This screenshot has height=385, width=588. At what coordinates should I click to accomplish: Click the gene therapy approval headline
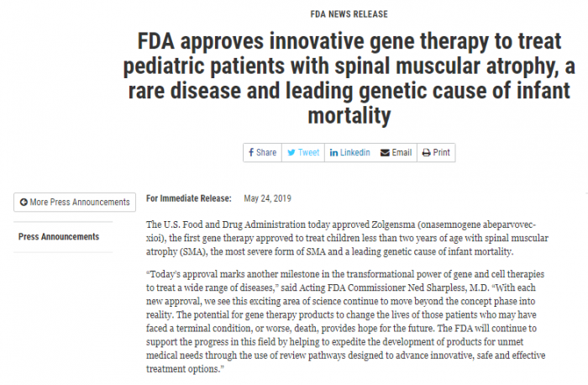349,78
